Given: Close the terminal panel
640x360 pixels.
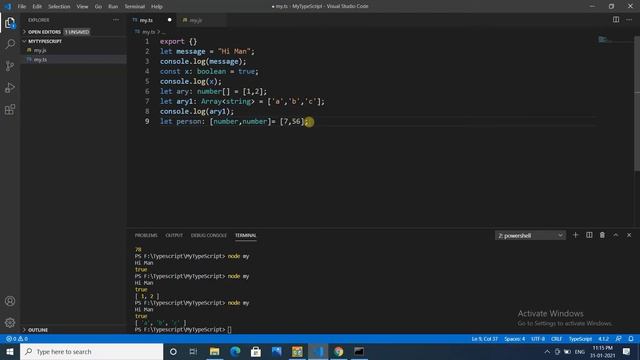Looking at the screenshot, I should 629,235.
